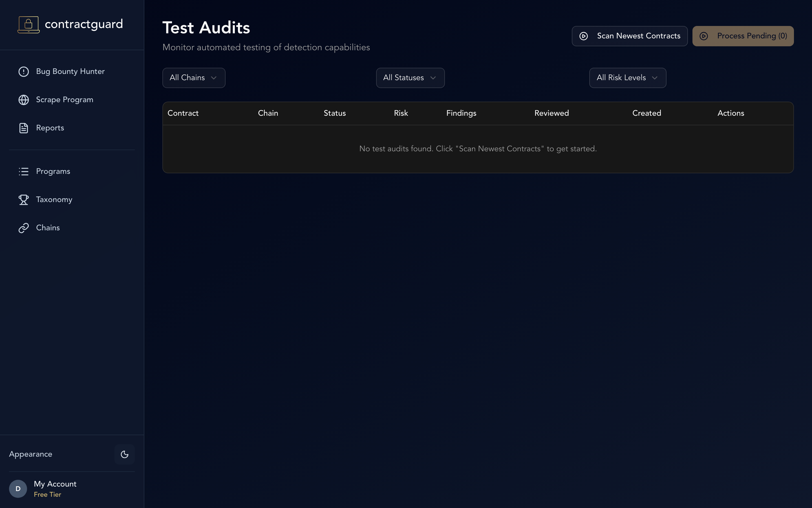Click the Process Pending (0) button
The image size is (812, 508).
tap(743, 36)
